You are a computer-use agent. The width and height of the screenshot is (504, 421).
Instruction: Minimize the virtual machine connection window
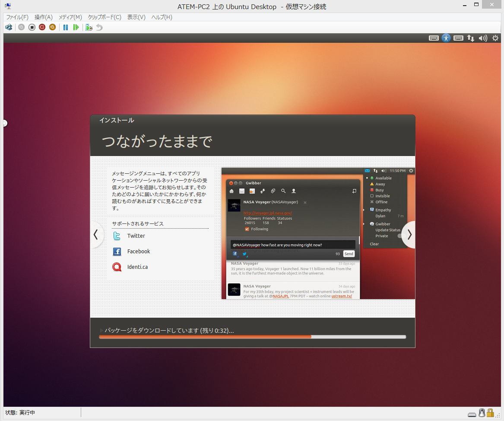[x=465, y=6]
